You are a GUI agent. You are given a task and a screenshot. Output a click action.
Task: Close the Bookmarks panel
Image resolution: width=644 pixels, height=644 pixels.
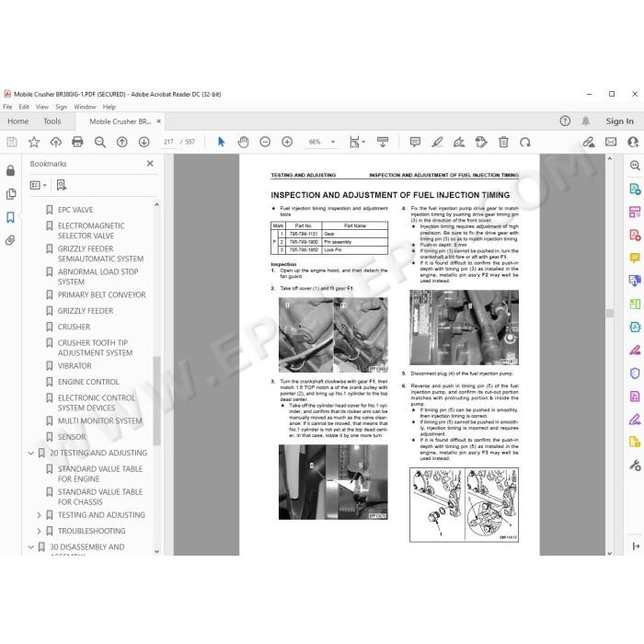pyautogui.click(x=150, y=164)
